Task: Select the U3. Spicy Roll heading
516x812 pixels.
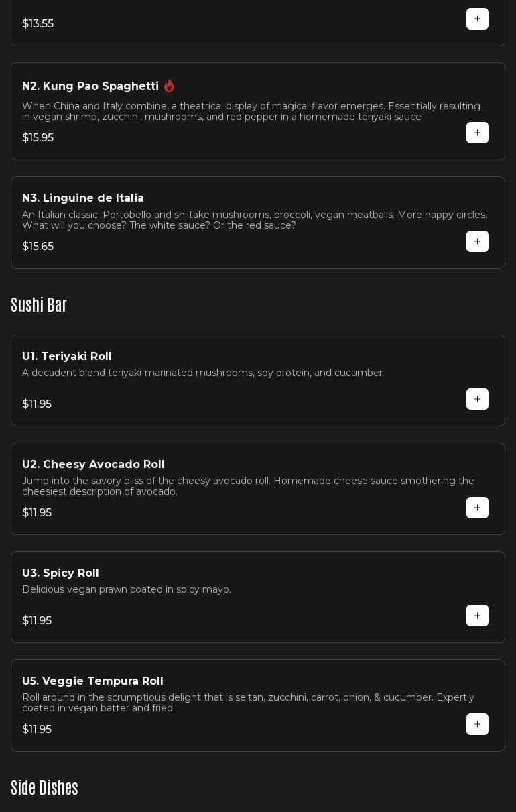Action: coord(60,573)
